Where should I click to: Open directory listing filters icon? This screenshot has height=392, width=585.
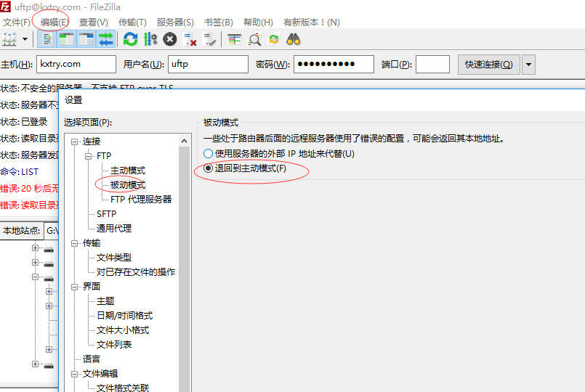click(x=235, y=39)
